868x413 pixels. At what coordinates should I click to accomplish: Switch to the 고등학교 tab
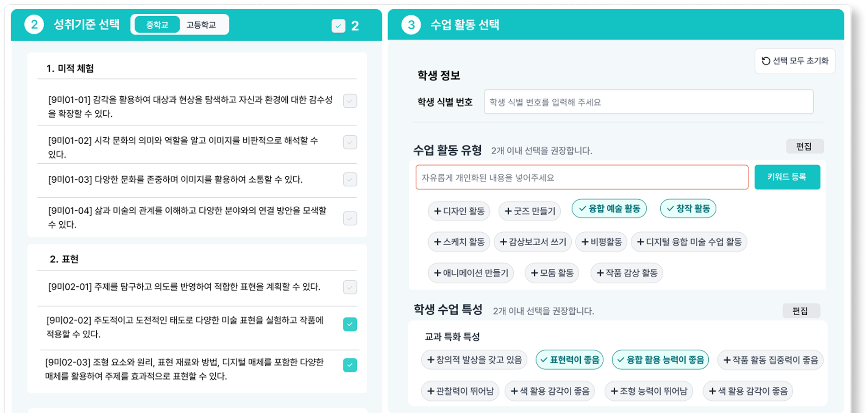201,25
